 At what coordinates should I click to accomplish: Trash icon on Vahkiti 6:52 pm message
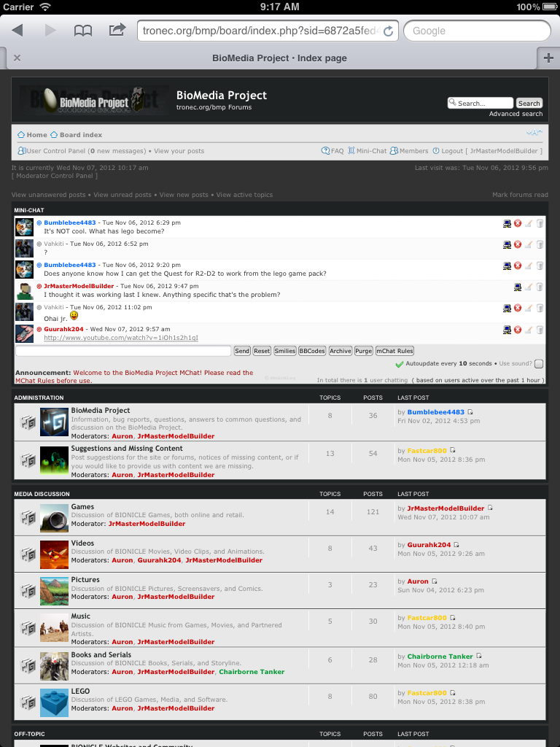540,245
